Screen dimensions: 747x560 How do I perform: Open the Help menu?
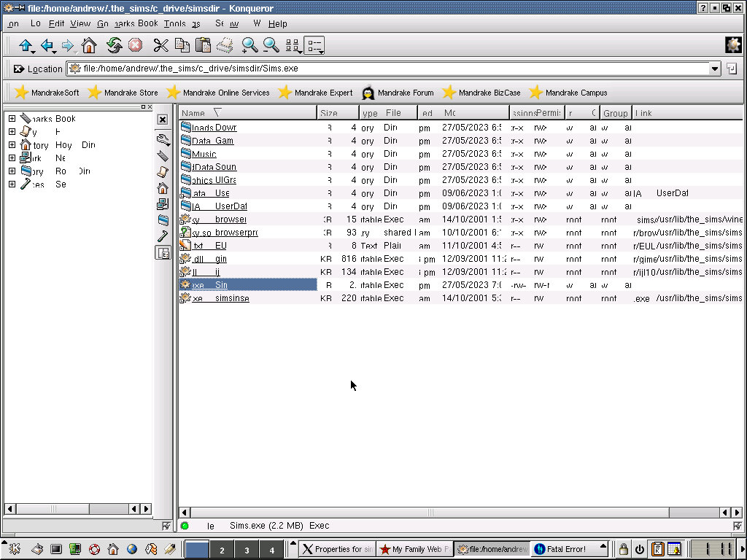click(x=278, y=23)
